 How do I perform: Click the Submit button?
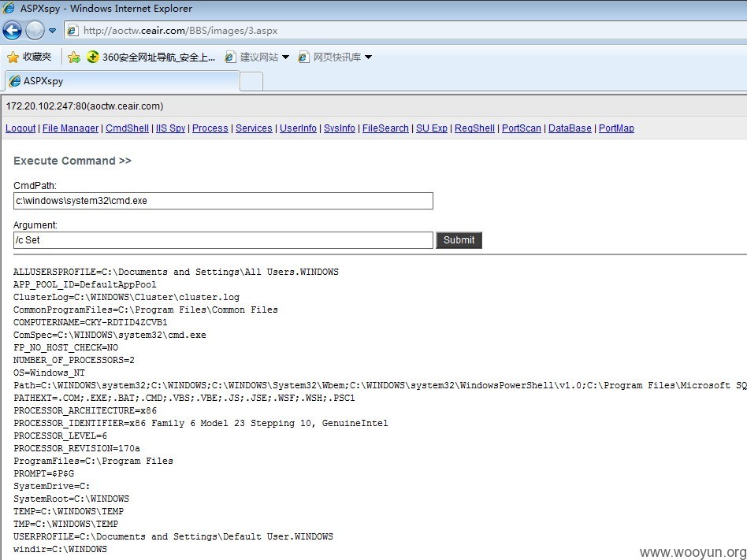click(459, 240)
